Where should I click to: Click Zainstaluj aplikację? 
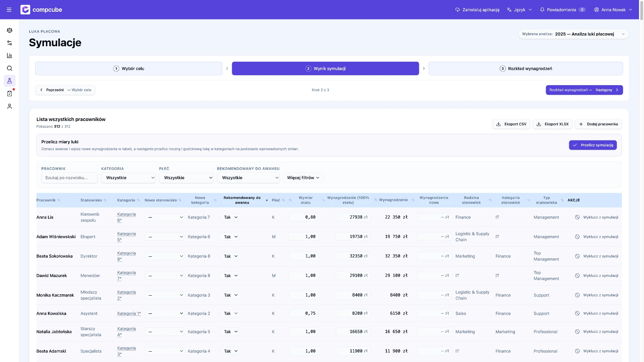point(477,10)
